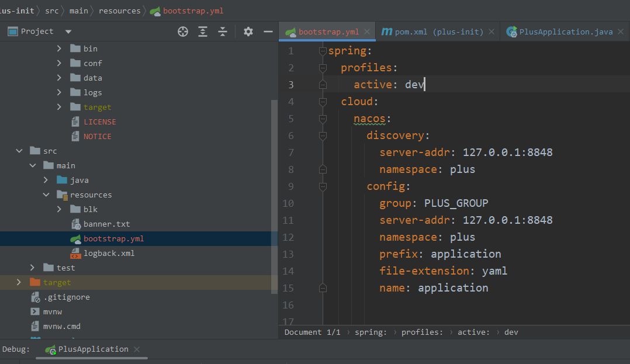The height and width of the screenshot is (364, 630).
Task: Click the PLUS_GROUP value on line 10
Action: click(x=456, y=203)
